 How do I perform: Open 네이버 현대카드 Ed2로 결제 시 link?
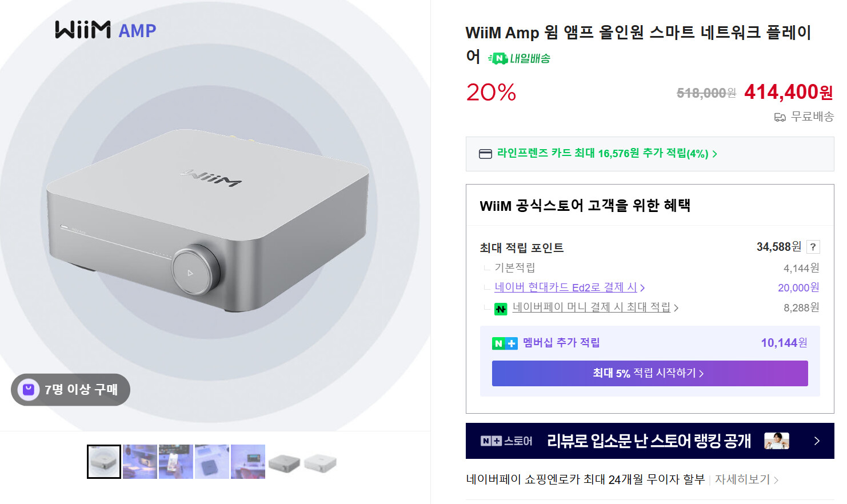[569, 287]
